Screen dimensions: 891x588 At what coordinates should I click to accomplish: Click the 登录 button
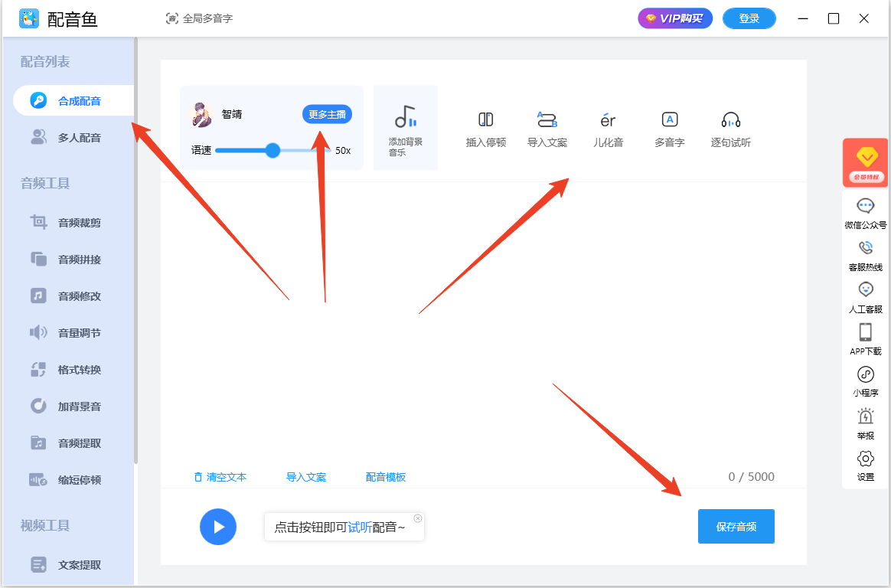click(749, 18)
